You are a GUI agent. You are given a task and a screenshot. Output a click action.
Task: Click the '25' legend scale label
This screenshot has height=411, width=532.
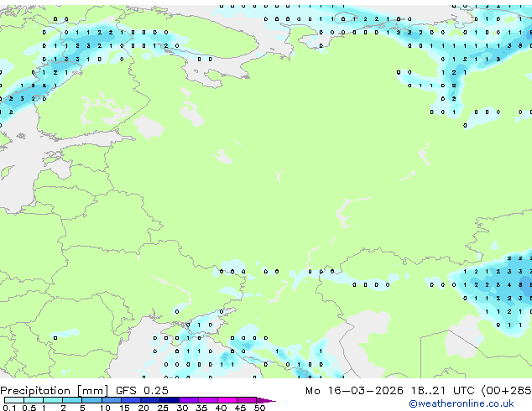click(x=163, y=408)
